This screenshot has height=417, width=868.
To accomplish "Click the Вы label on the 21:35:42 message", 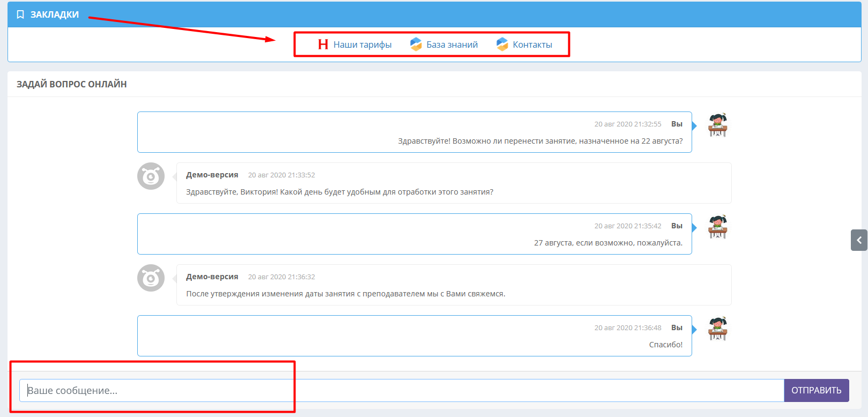I will coord(677,226).
